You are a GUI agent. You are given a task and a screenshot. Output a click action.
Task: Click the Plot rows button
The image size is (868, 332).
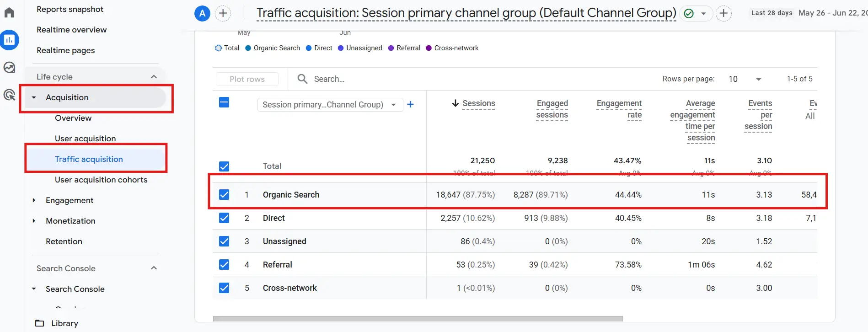point(247,79)
